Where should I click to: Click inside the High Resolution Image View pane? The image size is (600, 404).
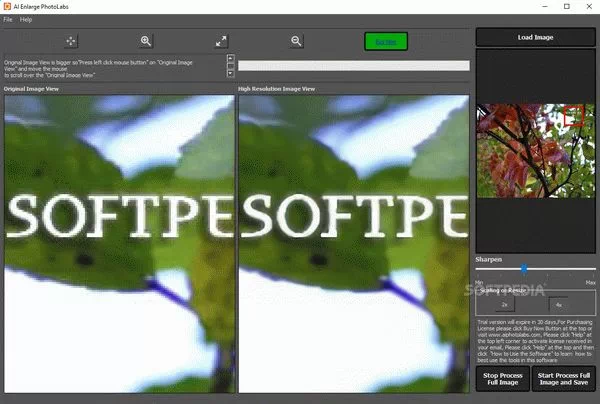point(354,244)
